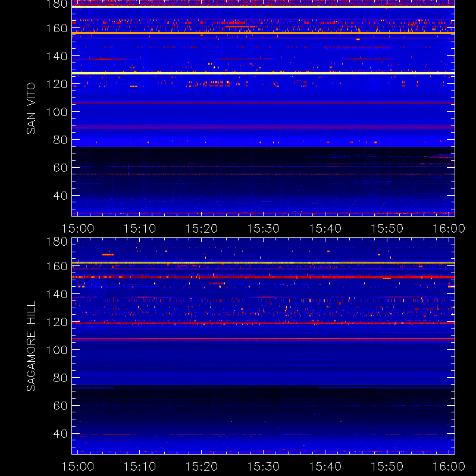Screen dimensions: 476x476
Task: Click the 15:00 label under Sagamore Hill plot
Action: click(78, 466)
